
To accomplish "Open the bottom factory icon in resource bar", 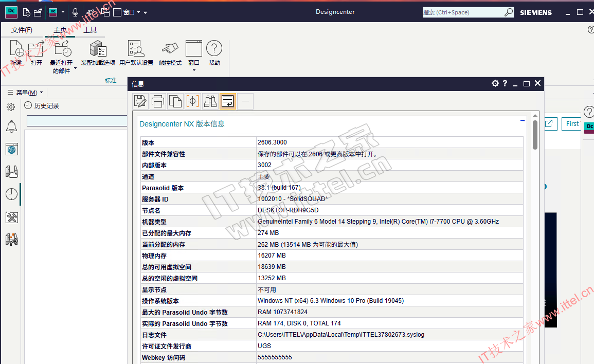I will pos(12,240).
